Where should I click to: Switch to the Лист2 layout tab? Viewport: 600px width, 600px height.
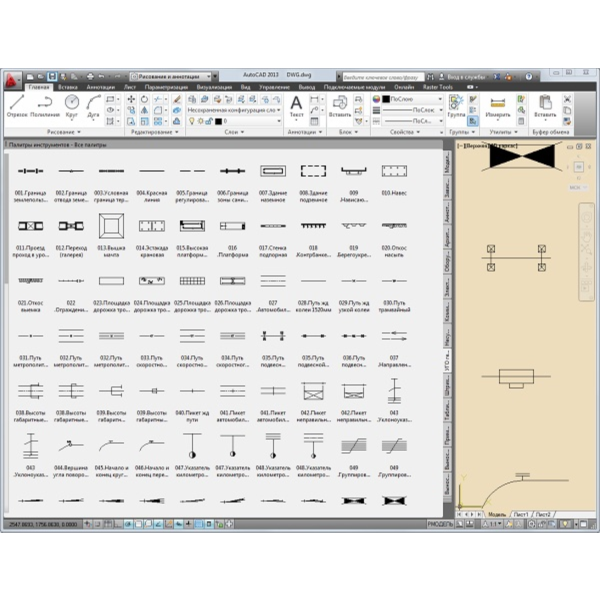pyautogui.click(x=543, y=515)
